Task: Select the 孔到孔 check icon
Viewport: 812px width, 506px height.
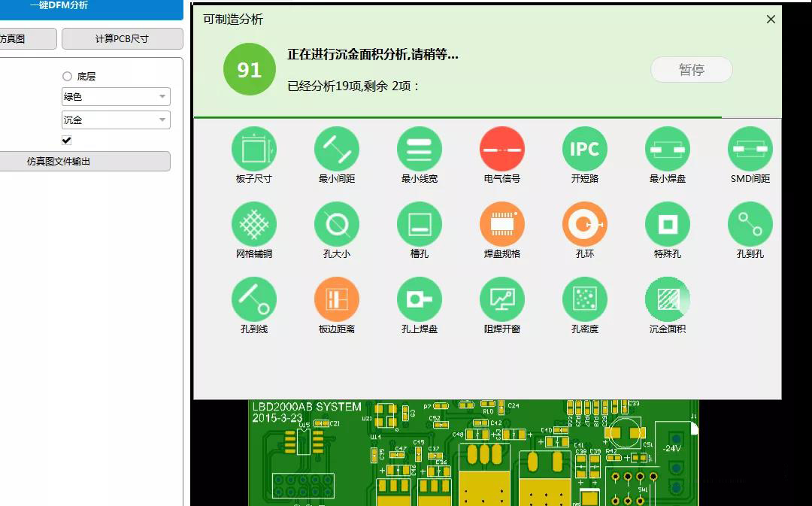Action: pyautogui.click(x=750, y=223)
